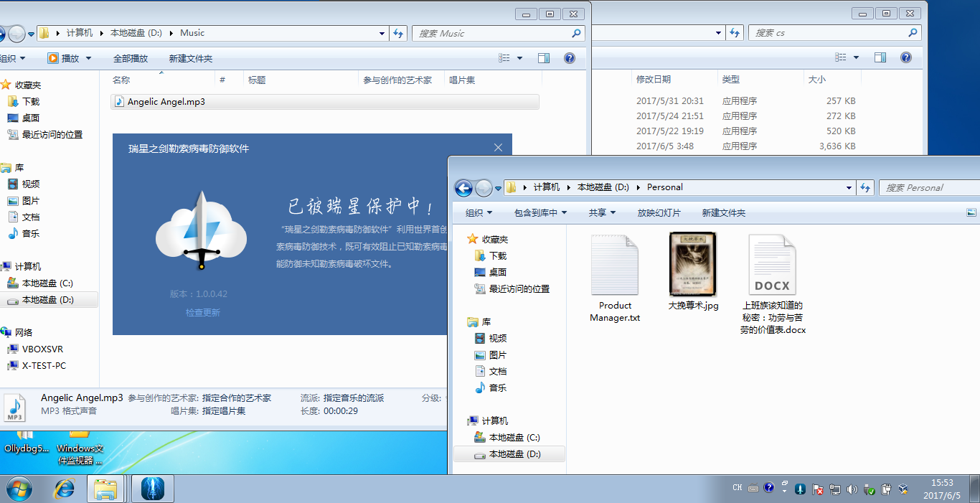980x503 pixels.
Task: Click the 搜索 Music search box
Action: [x=499, y=33]
